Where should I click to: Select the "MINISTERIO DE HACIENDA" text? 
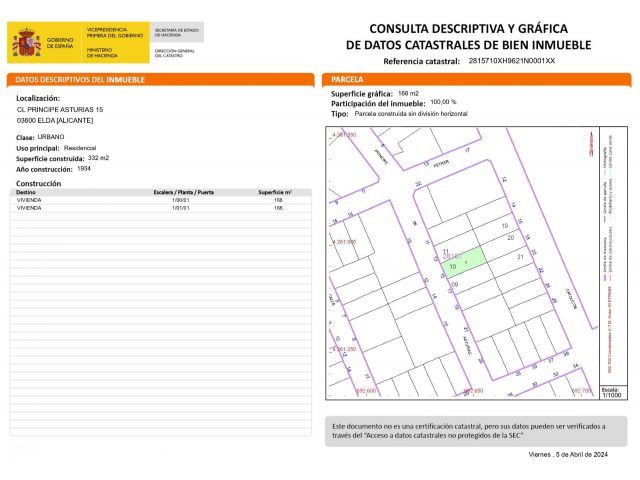[102, 52]
